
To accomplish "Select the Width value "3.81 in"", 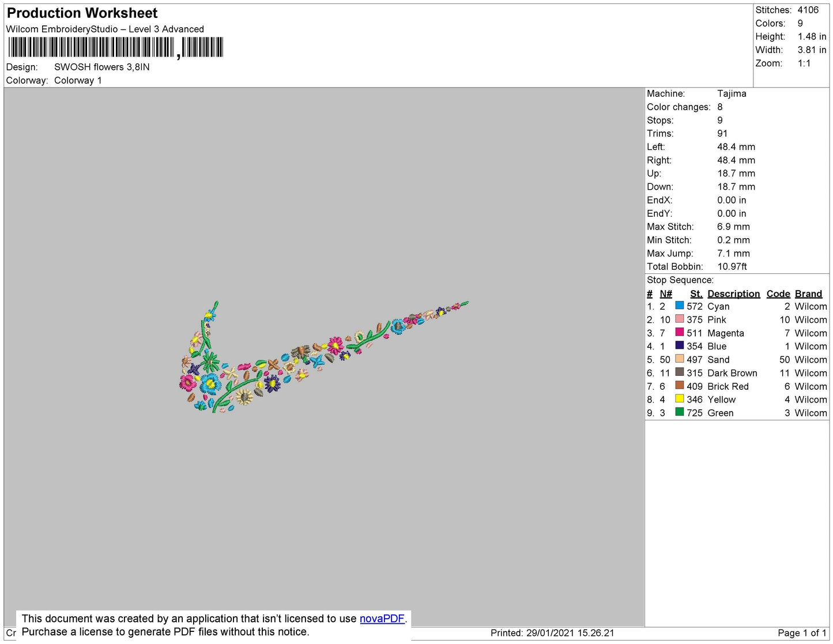I will [x=812, y=50].
